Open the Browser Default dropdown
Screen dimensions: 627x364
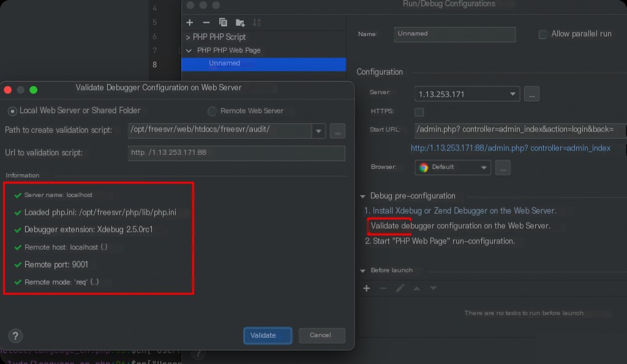pos(452,168)
